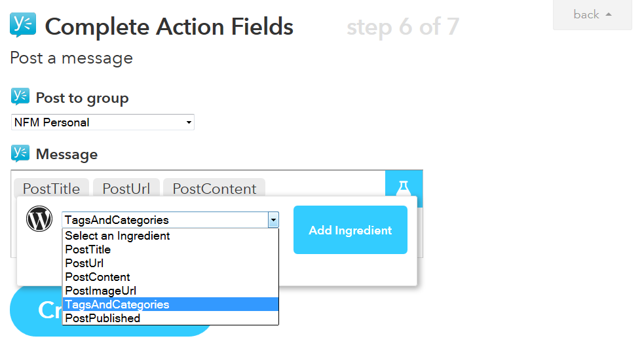Screen dimensions: 644x349
Task: Click the PostUrl tag in message field
Action: (x=126, y=189)
